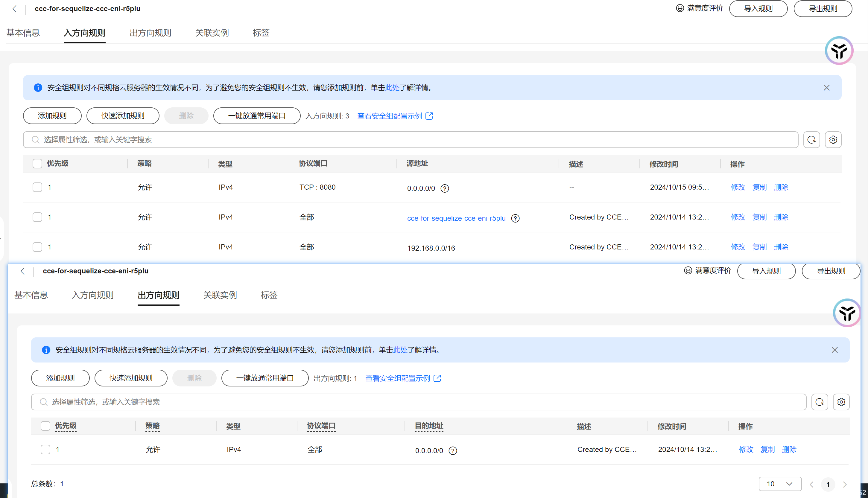Select all inbound rules via header checkbox
The width and height of the screenshot is (868, 498).
click(37, 164)
